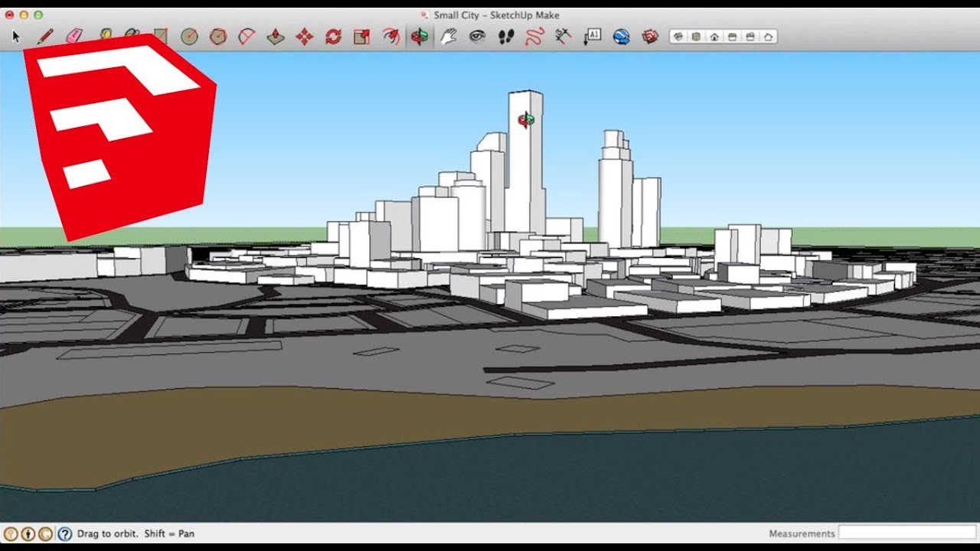
Task: Click the second status bar circle icon
Action: 28,534
